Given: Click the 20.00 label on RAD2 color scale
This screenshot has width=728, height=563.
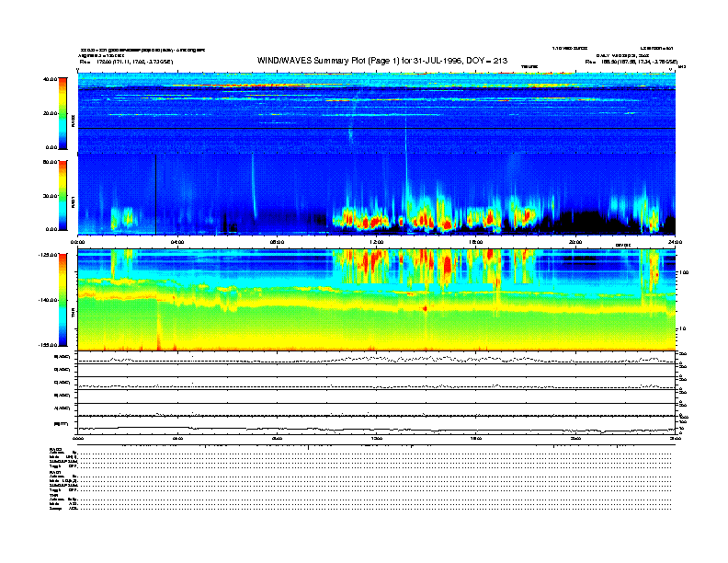Looking at the screenshot, I should (x=50, y=113).
